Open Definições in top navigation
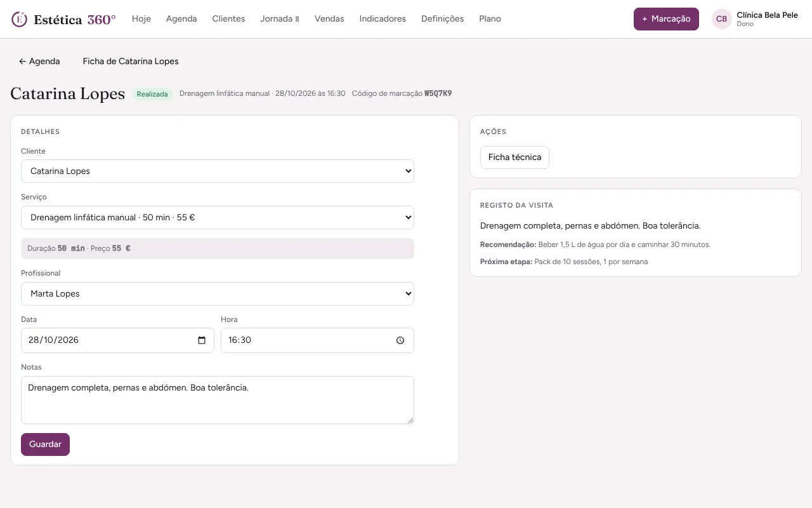Viewport: 812px width, 508px height. (x=443, y=19)
